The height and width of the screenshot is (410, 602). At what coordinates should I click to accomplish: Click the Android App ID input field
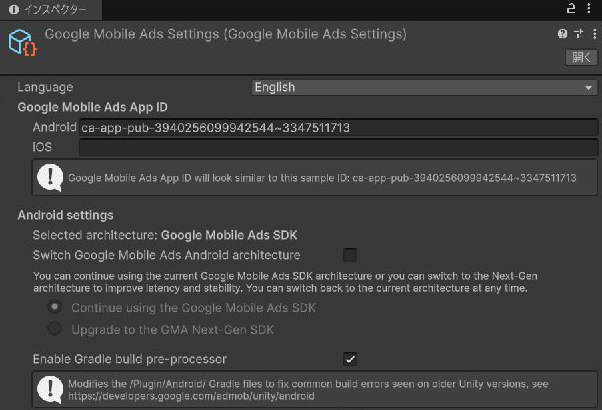(x=338, y=127)
